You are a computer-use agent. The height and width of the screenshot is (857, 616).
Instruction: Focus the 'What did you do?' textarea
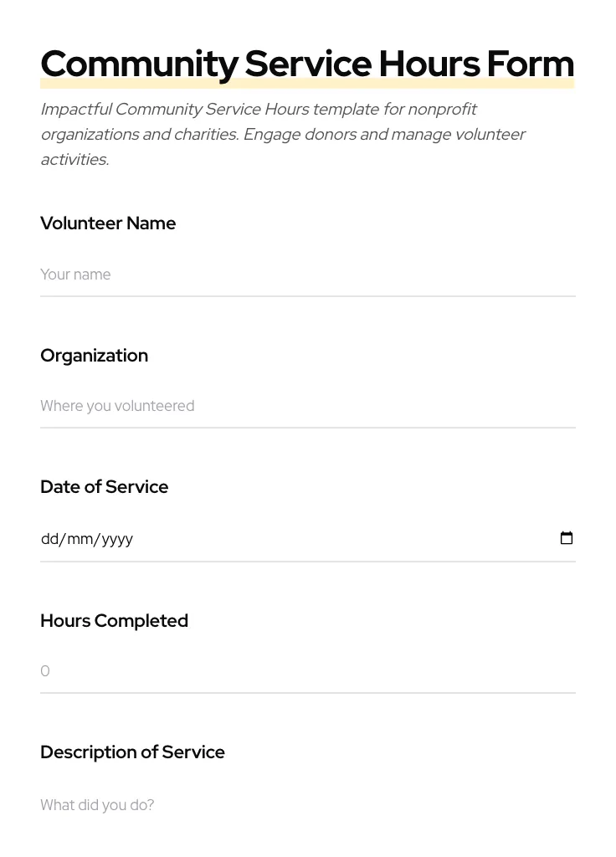coord(307,805)
